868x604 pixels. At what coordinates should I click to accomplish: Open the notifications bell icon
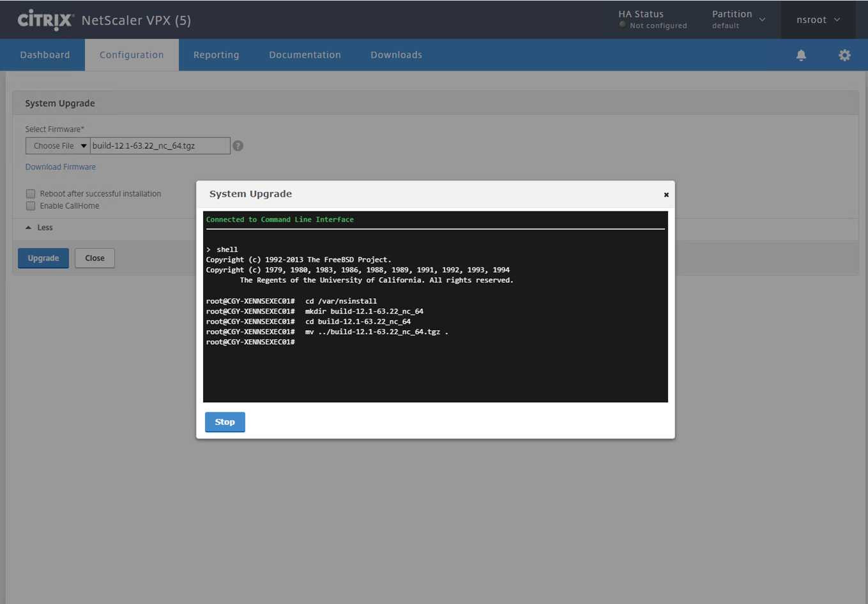[x=801, y=56]
